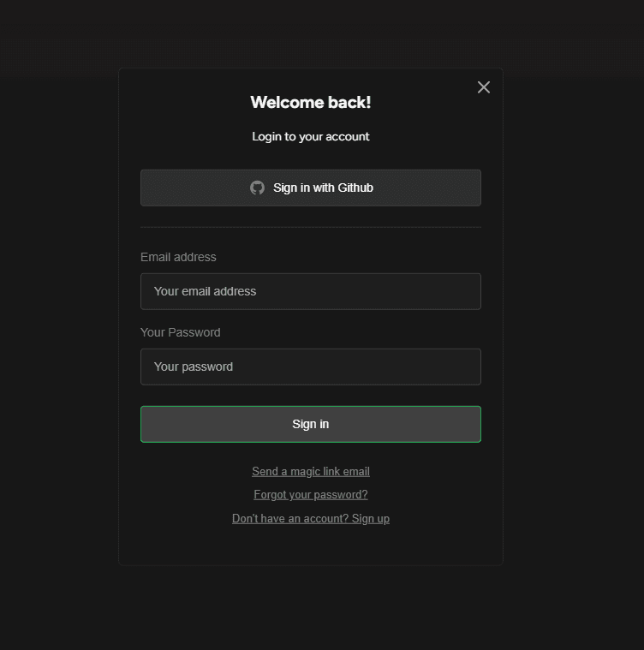Select the Welcome back! heading text
The height and width of the screenshot is (650, 644).
tap(311, 103)
